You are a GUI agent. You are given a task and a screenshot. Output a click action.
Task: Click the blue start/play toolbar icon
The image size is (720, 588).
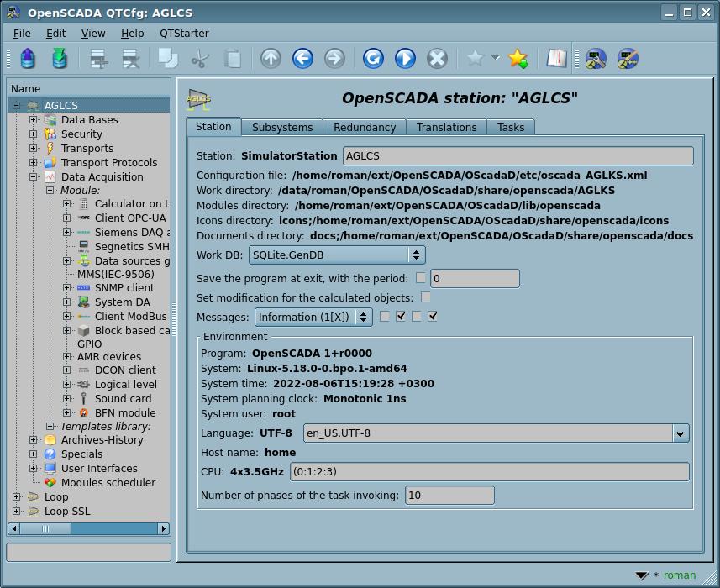coord(405,58)
